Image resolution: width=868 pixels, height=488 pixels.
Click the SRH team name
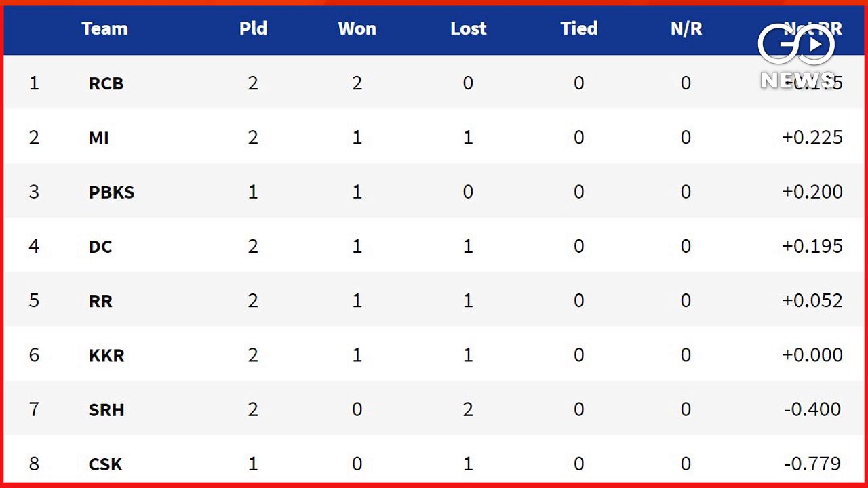pyautogui.click(x=106, y=409)
